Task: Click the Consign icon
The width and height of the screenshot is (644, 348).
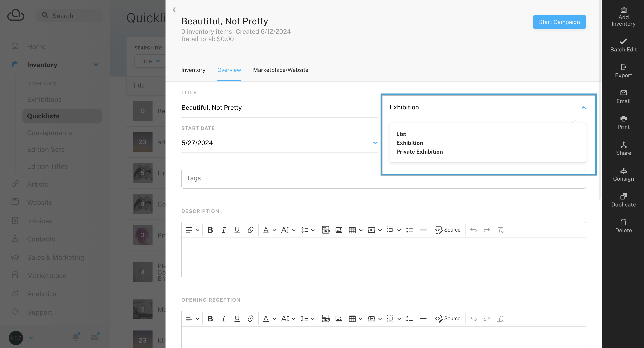Action: [623, 171]
